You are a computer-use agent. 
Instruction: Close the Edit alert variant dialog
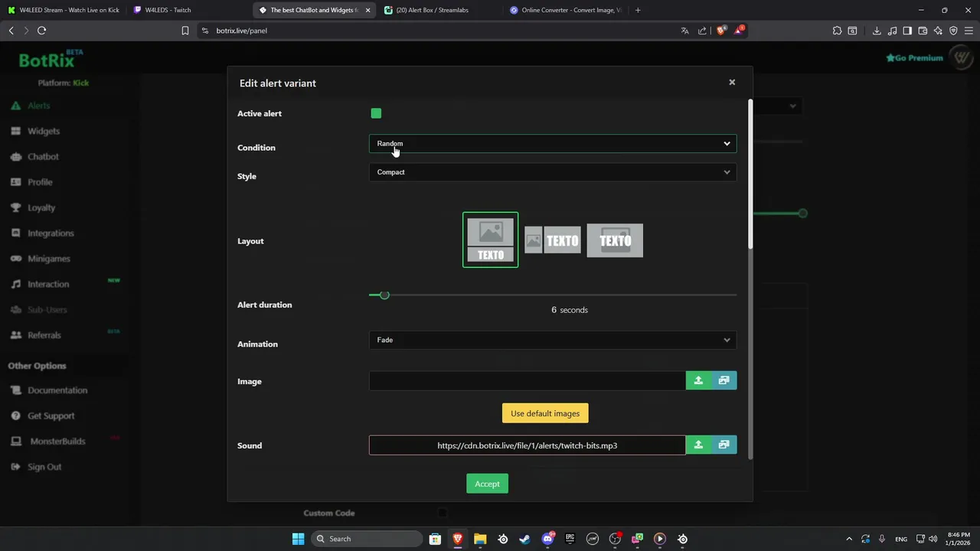[732, 83]
